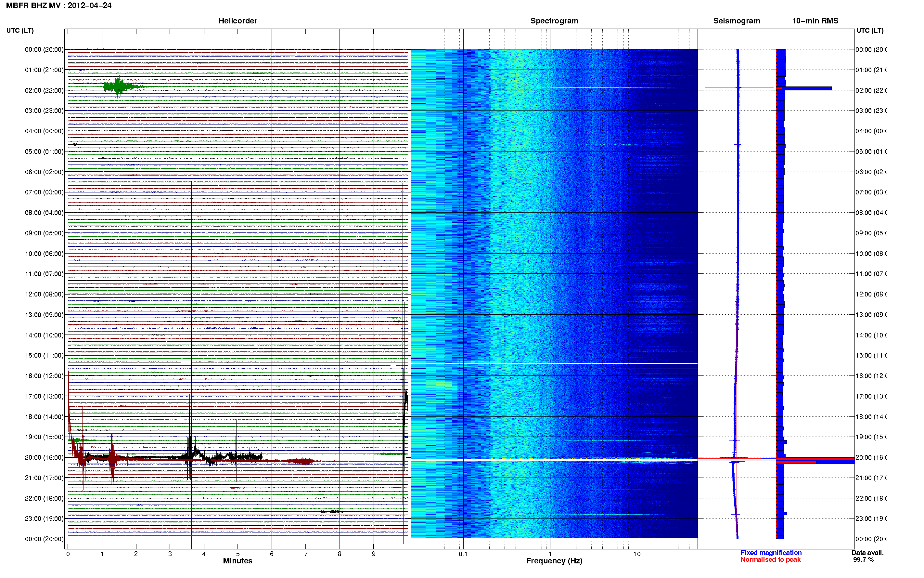Click the Data avail. 99.7 % readout
924x578 pixels.
[867, 556]
